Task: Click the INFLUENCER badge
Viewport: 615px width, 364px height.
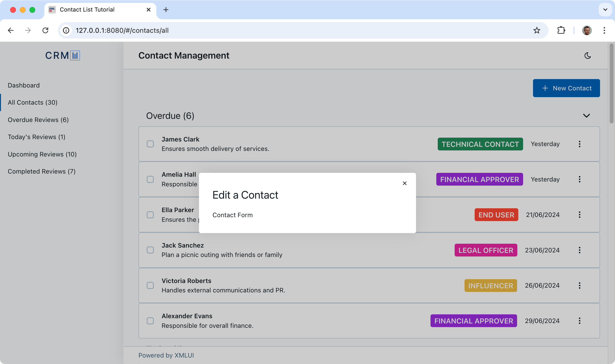Action: click(491, 286)
